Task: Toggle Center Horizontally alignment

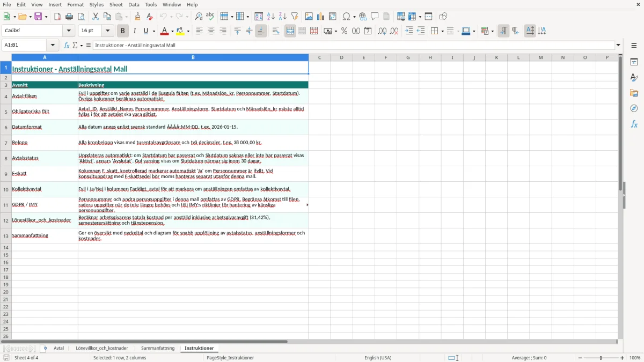Action: tap(211, 31)
